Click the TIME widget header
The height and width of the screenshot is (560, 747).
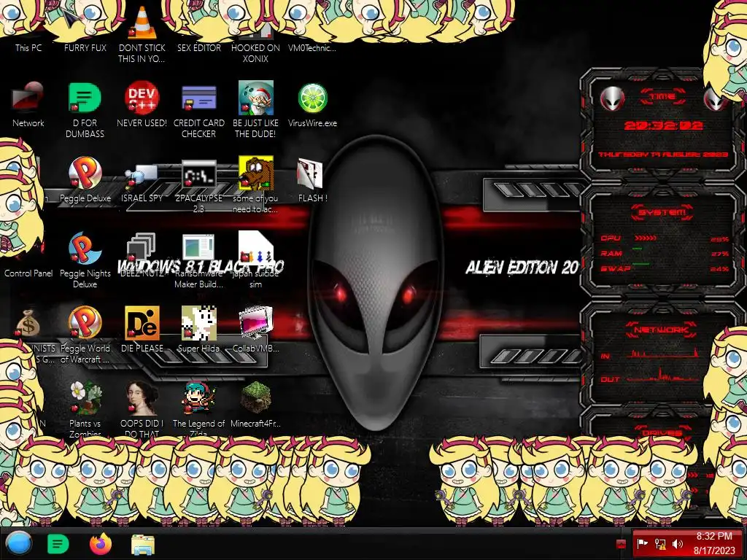(662, 97)
